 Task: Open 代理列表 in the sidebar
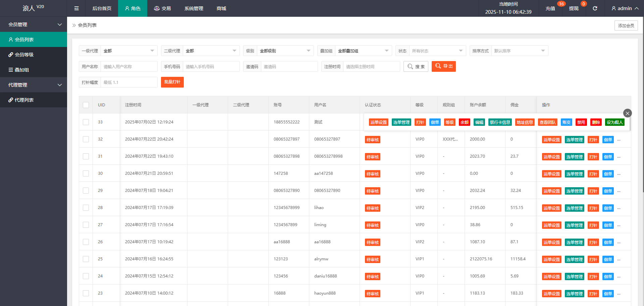coord(24,100)
